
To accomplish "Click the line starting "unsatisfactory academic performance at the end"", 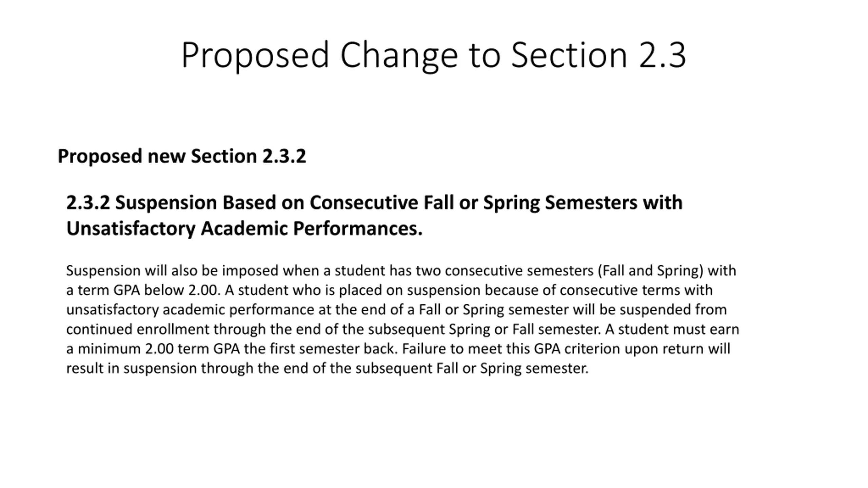I will (x=396, y=310).
